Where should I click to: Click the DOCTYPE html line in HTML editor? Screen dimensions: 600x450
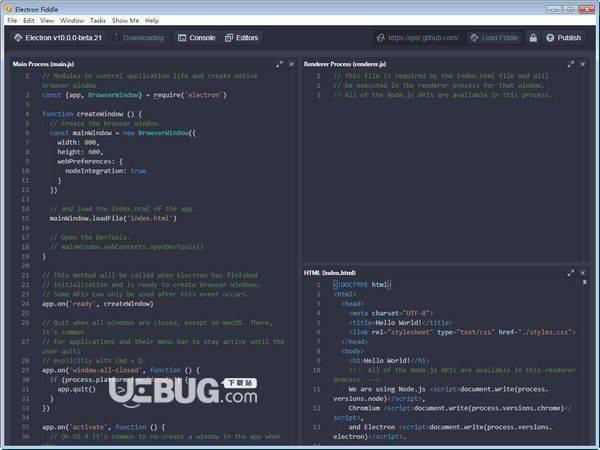click(x=362, y=285)
